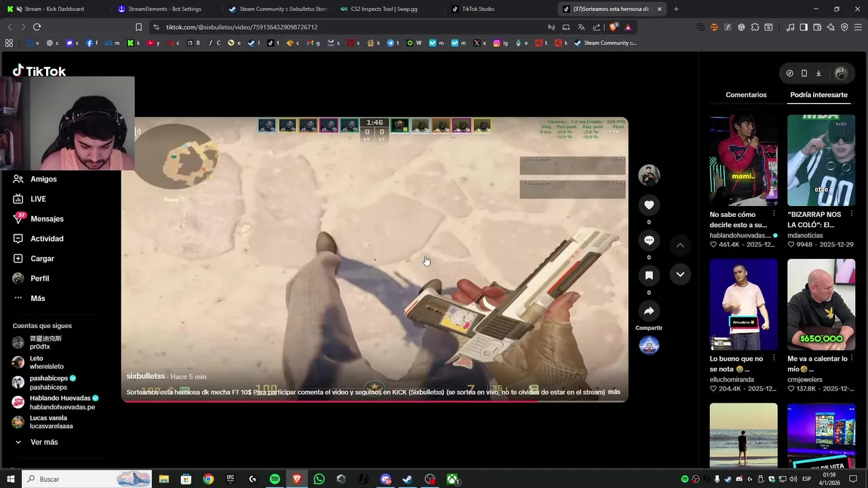Click the Brave Shields lion icon
The image size is (868, 488).
tap(613, 27)
